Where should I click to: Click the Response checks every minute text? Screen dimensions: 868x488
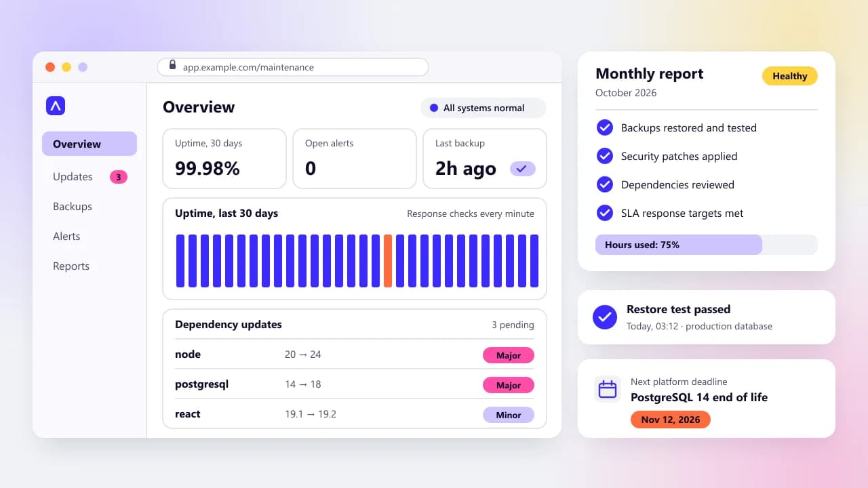471,213
